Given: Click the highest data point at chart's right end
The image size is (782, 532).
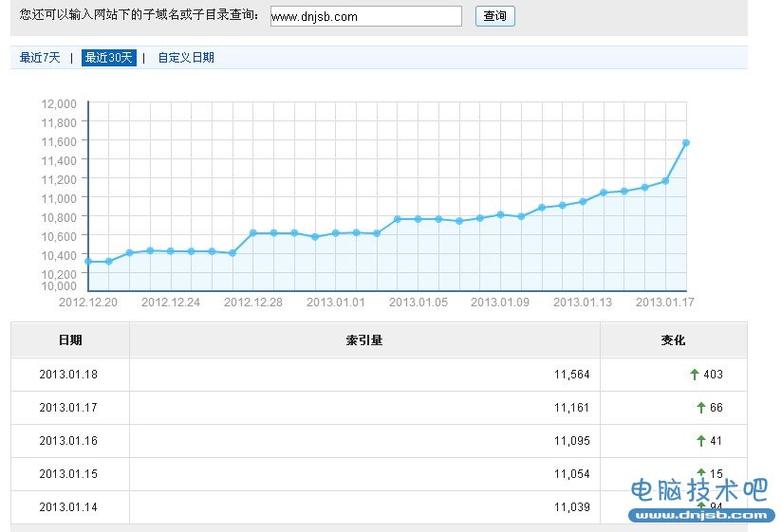Looking at the screenshot, I should point(686,143).
